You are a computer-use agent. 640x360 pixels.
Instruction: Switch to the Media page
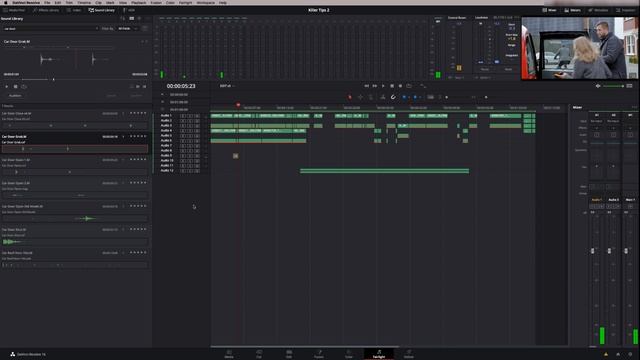pos(229,354)
